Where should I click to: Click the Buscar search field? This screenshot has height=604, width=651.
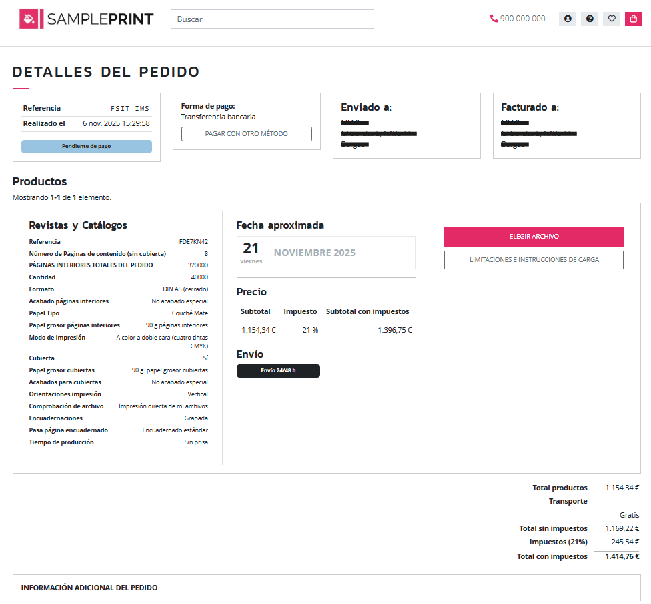(x=272, y=19)
